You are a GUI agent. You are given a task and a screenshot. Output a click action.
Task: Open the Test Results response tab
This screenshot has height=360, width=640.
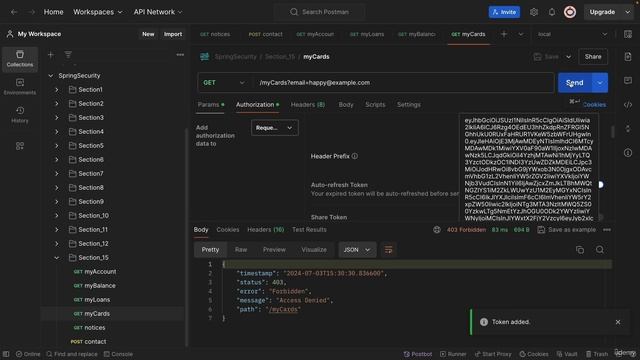click(309, 230)
